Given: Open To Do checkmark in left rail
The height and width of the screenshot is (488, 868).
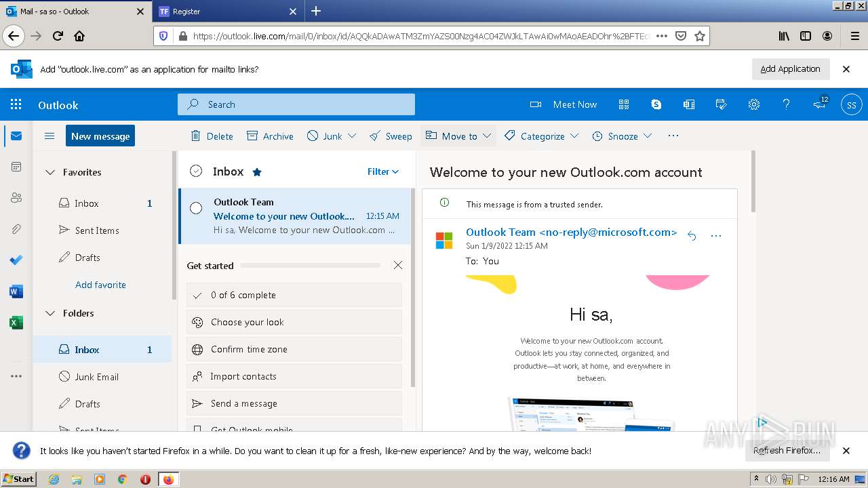Looking at the screenshot, I should point(16,260).
